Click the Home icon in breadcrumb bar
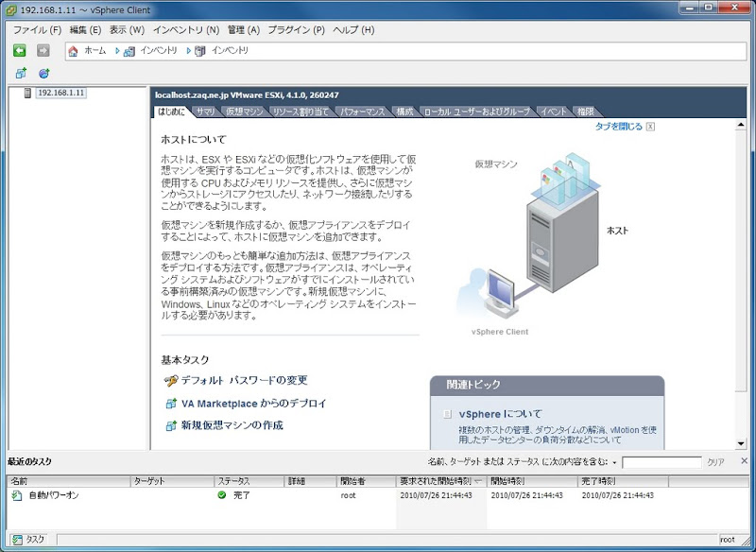Screen dimensions: 756x552 (74, 51)
